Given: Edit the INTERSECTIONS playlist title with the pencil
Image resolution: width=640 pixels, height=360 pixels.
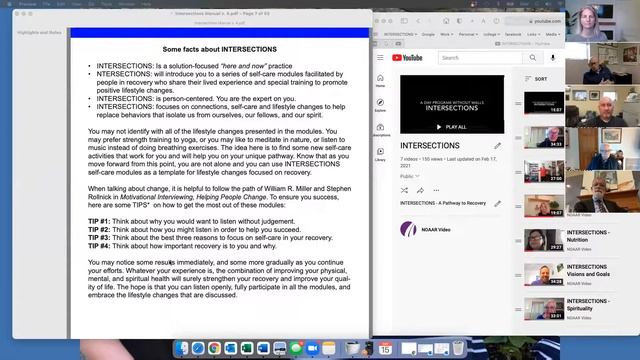Looking at the screenshot, I should [x=497, y=146].
